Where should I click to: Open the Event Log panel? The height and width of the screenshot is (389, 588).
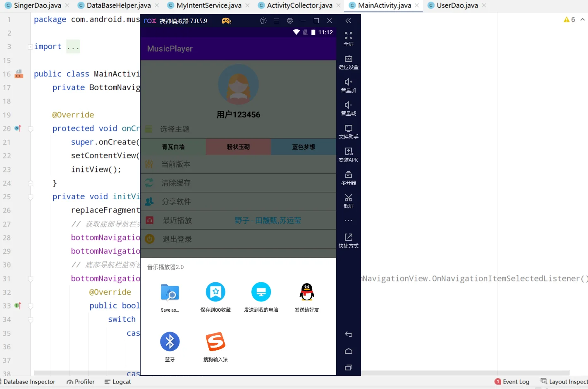pyautogui.click(x=512, y=382)
